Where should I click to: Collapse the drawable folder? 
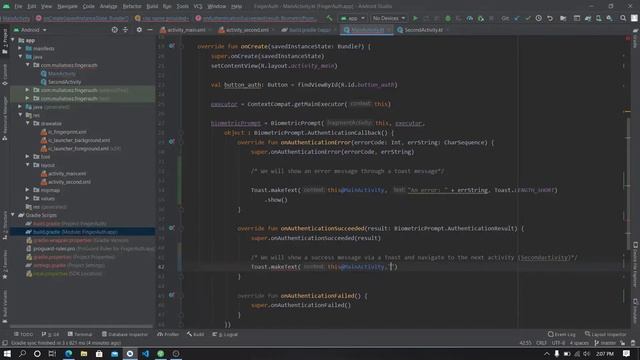(28, 123)
